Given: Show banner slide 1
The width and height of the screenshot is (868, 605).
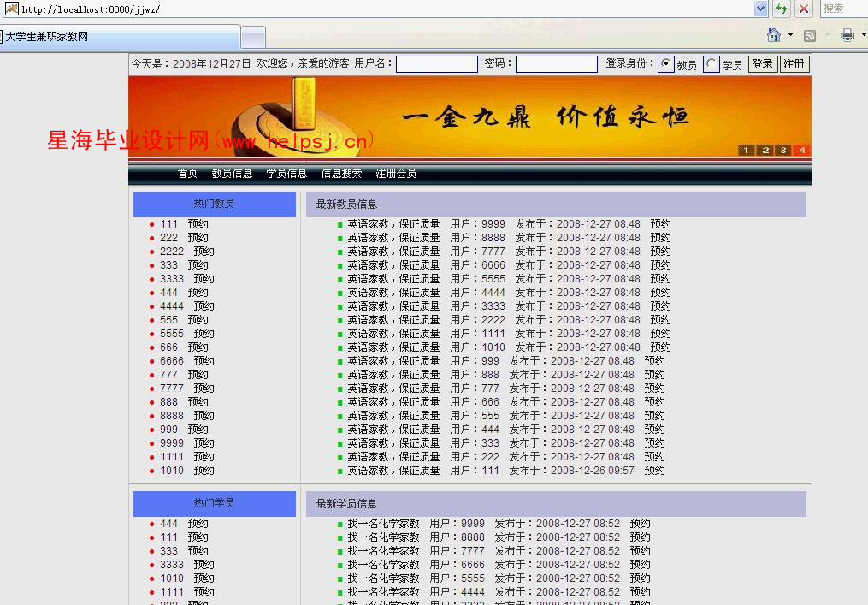Looking at the screenshot, I should 747,150.
